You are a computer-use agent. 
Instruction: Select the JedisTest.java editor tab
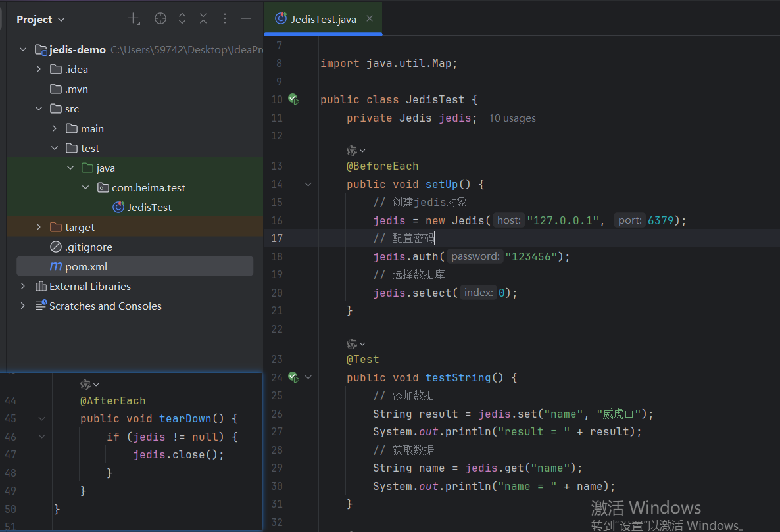click(324, 19)
